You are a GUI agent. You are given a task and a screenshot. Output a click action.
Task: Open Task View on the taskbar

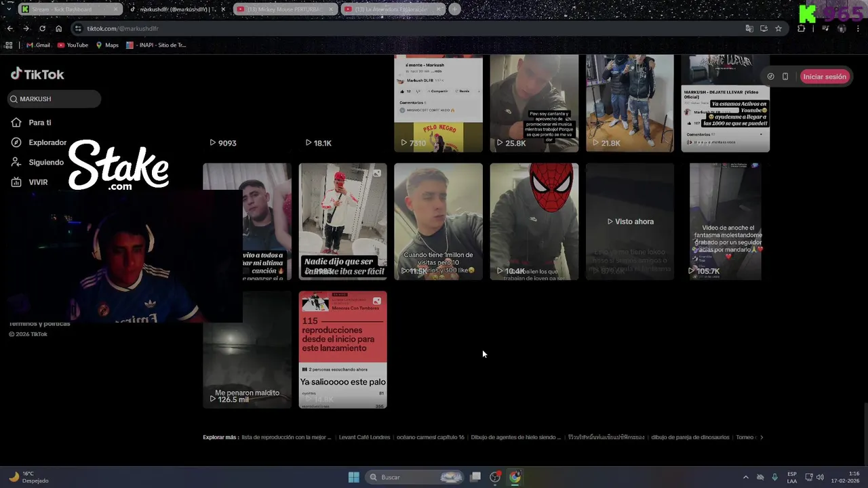click(476, 477)
